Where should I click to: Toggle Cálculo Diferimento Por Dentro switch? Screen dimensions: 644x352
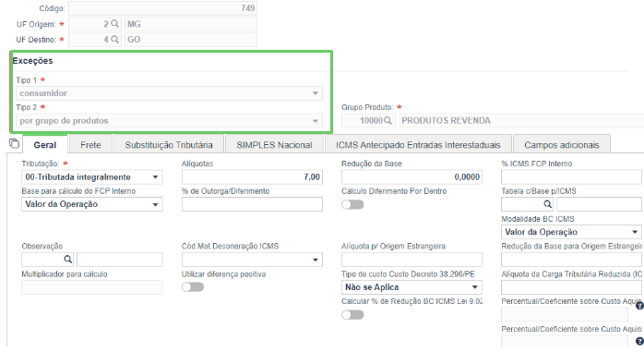click(352, 204)
